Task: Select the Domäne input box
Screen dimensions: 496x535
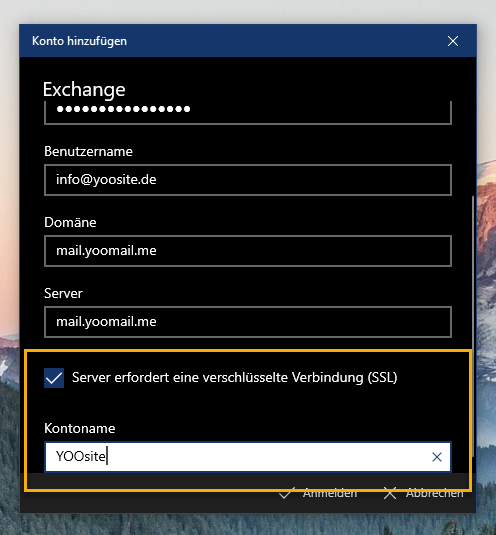Action: pyautogui.click(x=248, y=251)
